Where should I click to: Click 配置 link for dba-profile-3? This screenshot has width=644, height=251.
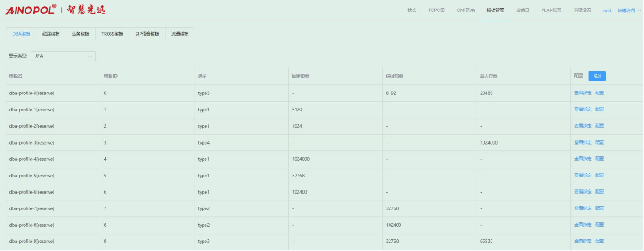(x=600, y=142)
